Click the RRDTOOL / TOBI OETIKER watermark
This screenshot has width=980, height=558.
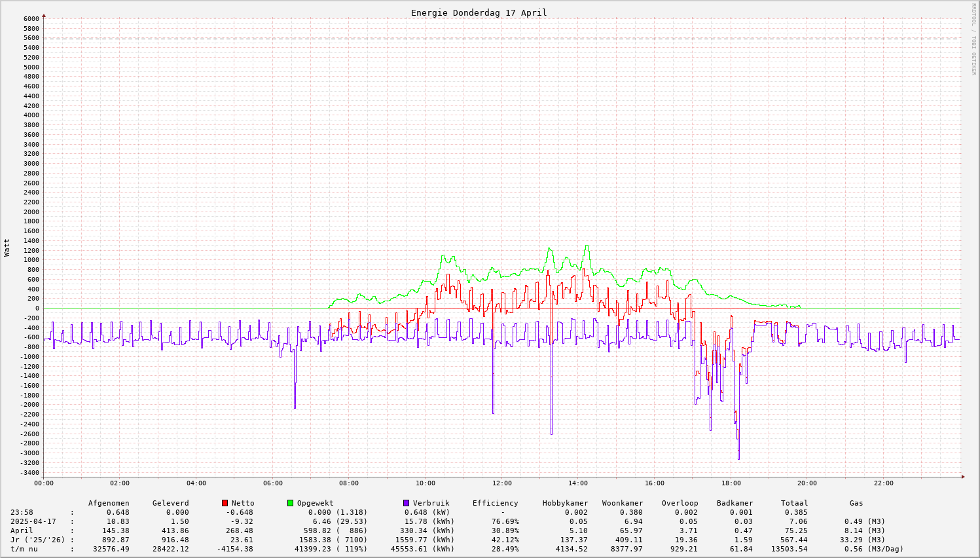click(973, 39)
